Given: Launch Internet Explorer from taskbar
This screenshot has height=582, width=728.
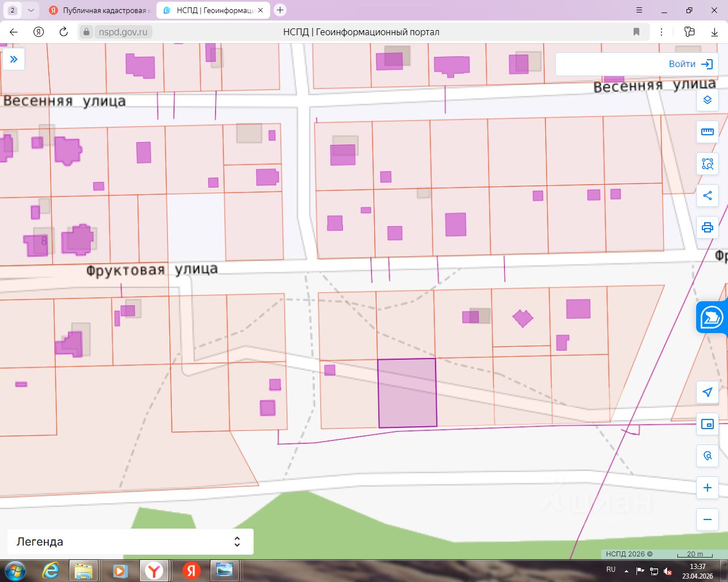Looking at the screenshot, I should pos(51,571).
